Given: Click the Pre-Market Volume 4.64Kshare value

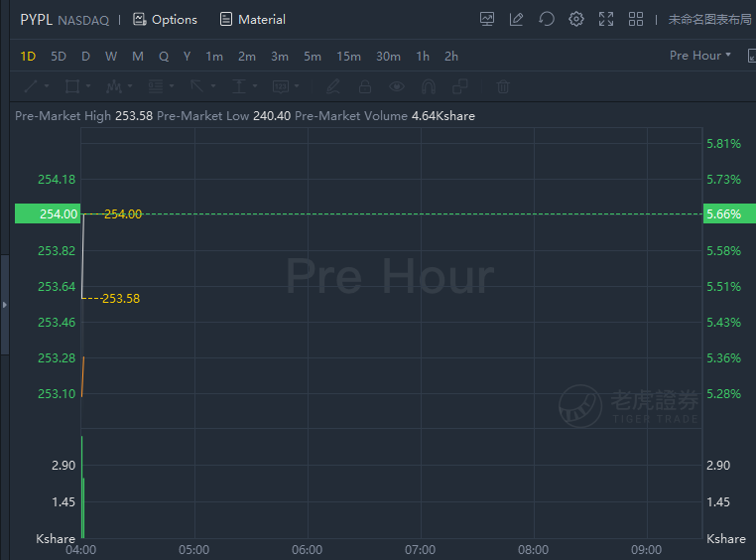Looking at the screenshot, I should coord(443,116).
